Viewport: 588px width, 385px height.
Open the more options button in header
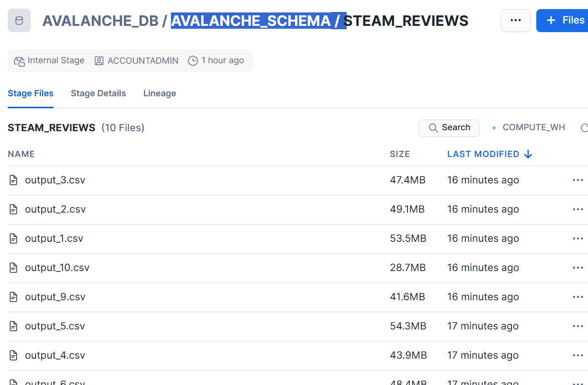tap(515, 21)
